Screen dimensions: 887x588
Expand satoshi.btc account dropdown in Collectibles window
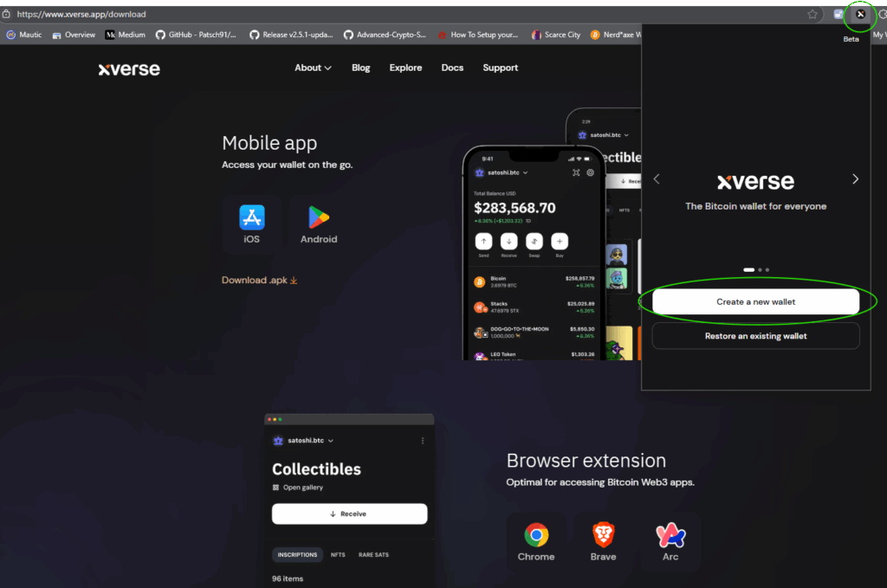304,441
